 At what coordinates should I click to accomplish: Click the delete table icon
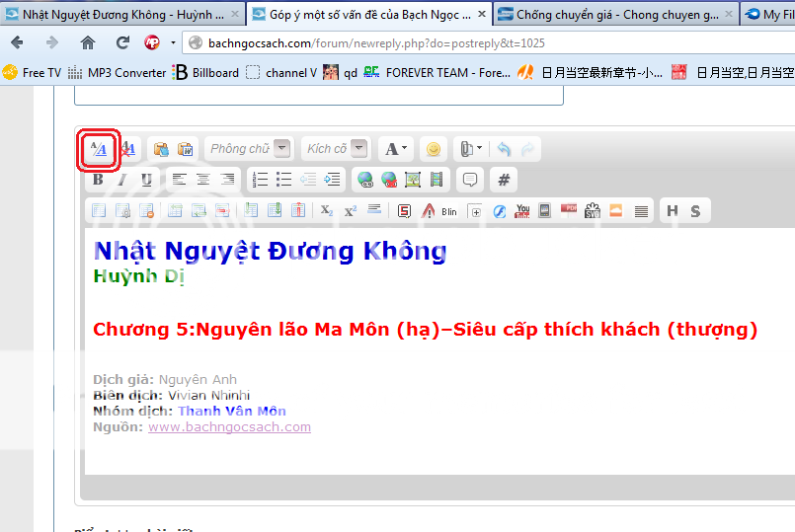(x=146, y=210)
